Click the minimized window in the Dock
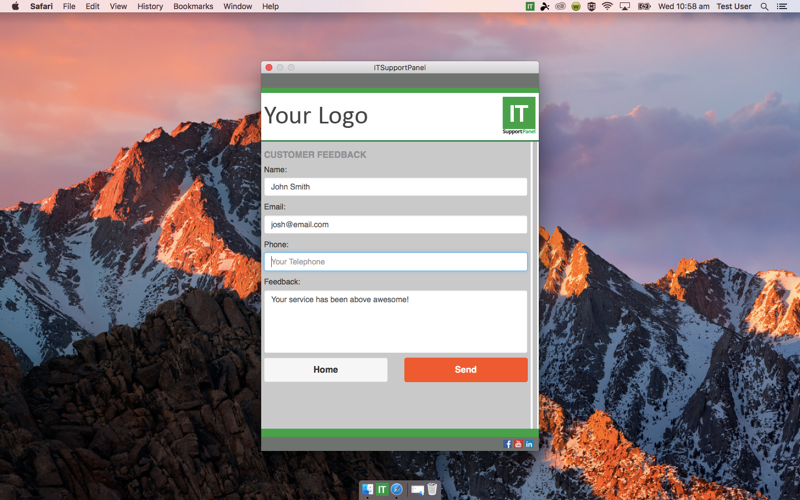This screenshot has height=500, width=800. click(417, 490)
